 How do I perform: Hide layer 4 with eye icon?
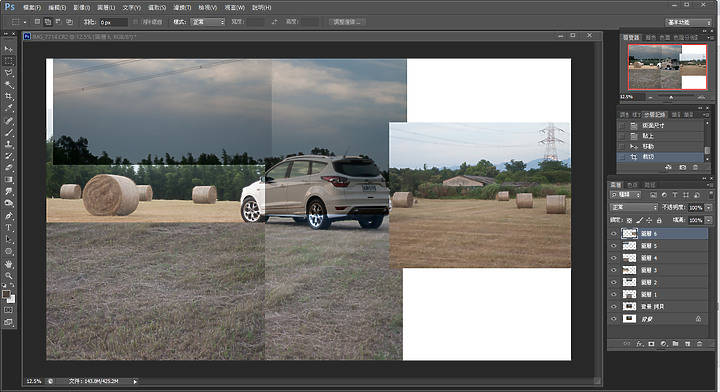(614, 258)
